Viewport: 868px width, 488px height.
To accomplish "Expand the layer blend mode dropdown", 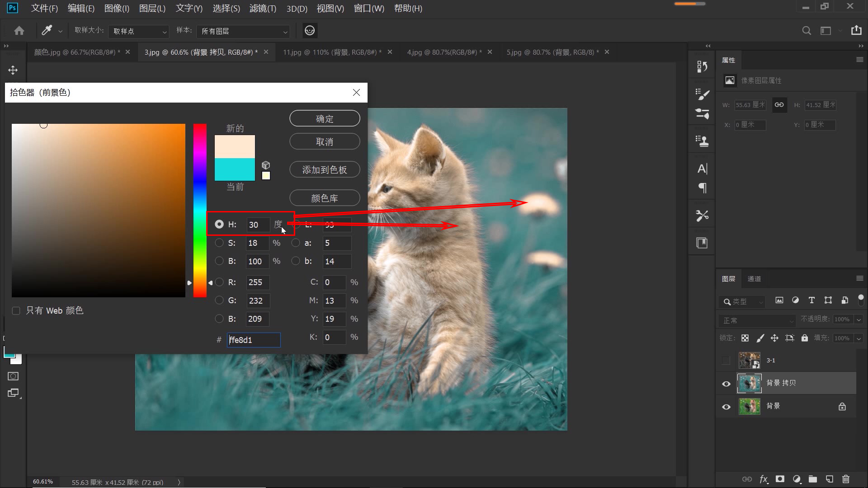I will coord(757,320).
